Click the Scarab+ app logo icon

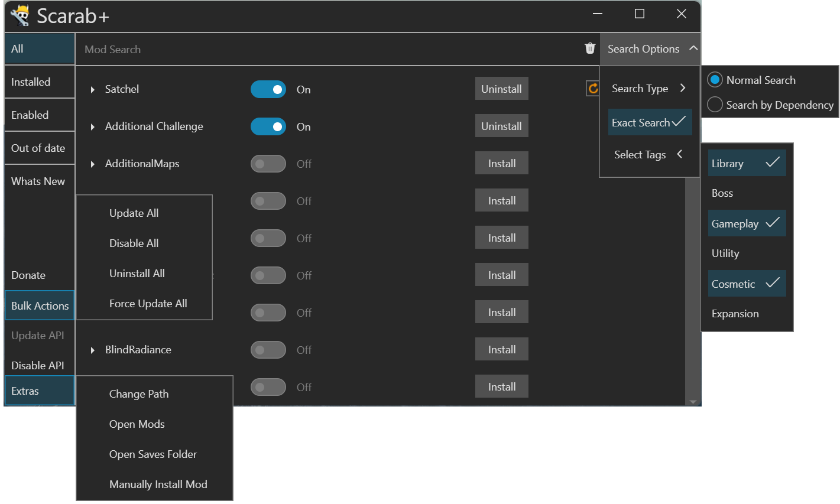click(20, 15)
